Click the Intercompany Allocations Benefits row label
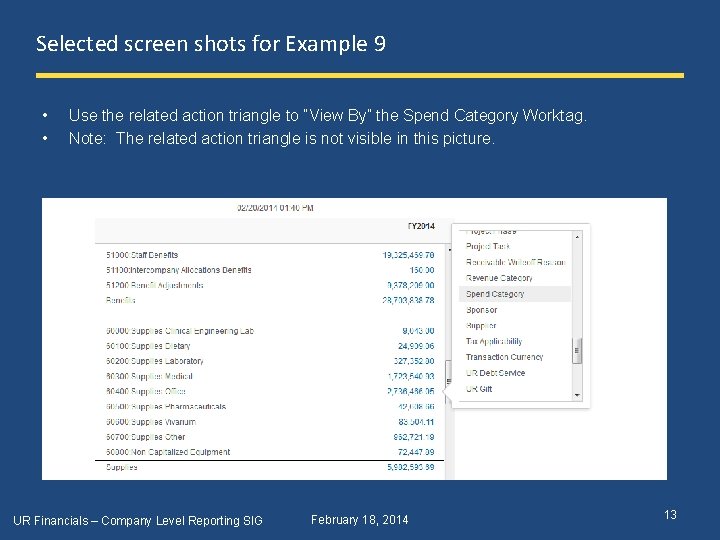720x540 pixels. click(x=179, y=270)
